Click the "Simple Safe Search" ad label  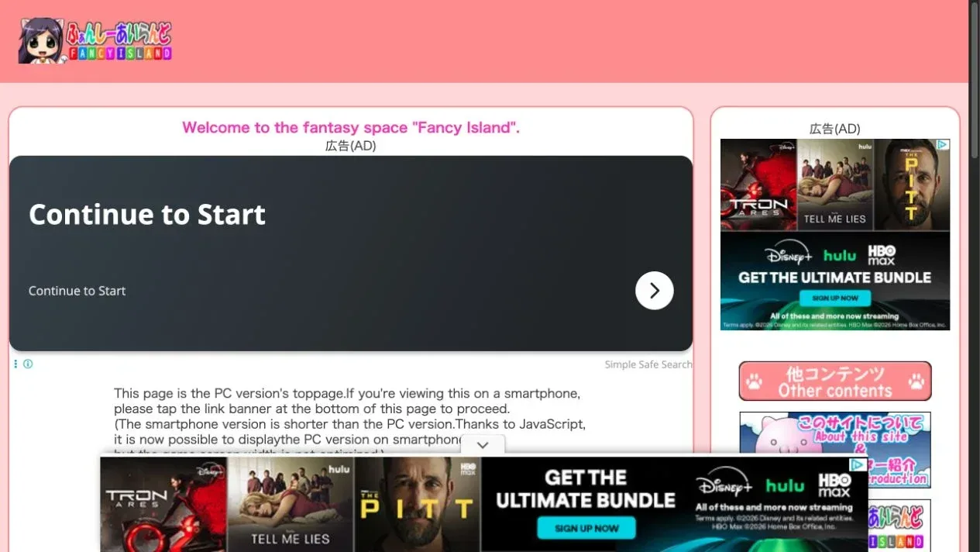(648, 364)
